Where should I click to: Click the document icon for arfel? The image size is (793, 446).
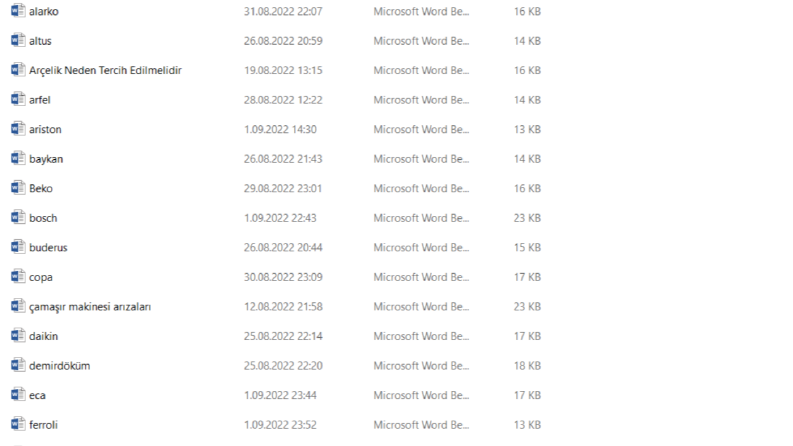click(18, 99)
